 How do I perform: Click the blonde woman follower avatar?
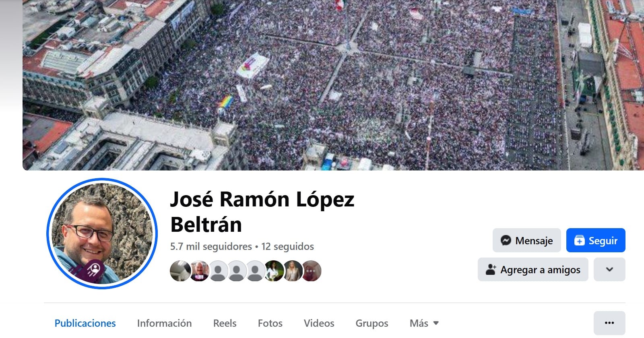click(x=293, y=271)
